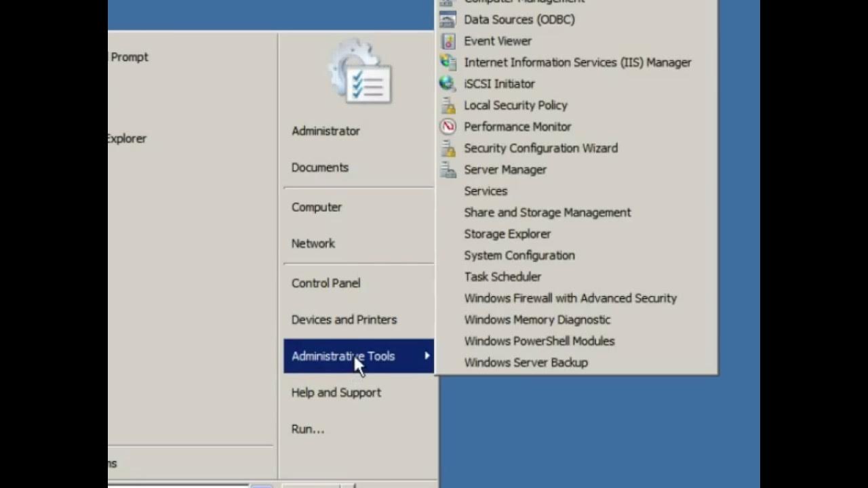Open Share and Storage Management
Image resolution: width=868 pixels, height=488 pixels.
tap(547, 212)
